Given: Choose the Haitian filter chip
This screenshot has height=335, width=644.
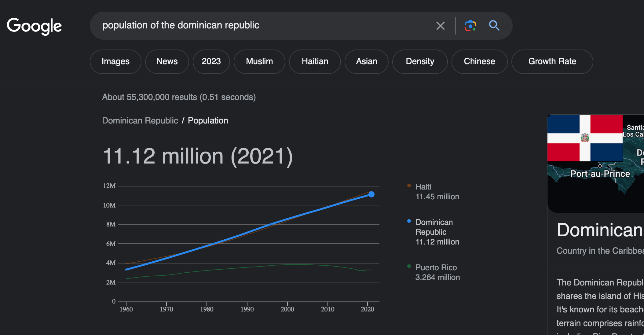Looking at the screenshot, I should (x=315, y=61).
